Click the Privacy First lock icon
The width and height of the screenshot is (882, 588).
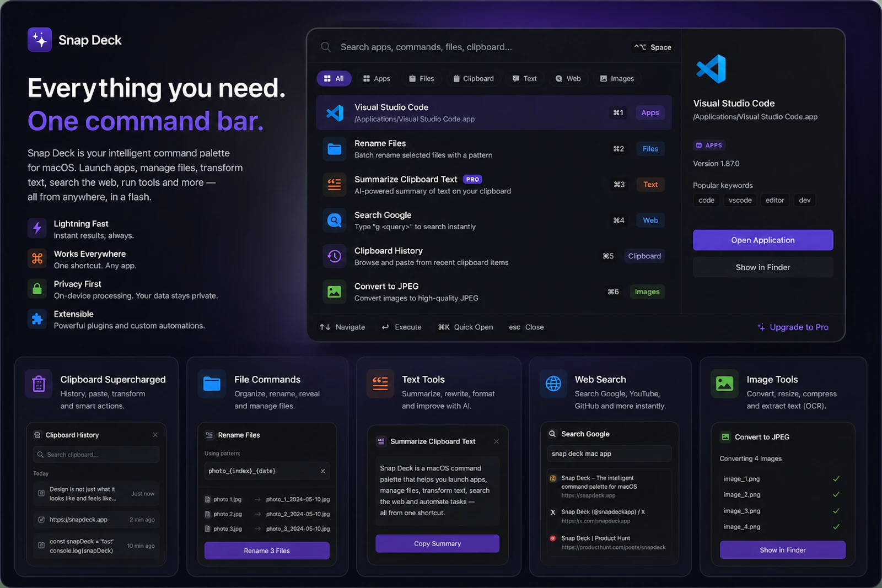tap(37, 288)
